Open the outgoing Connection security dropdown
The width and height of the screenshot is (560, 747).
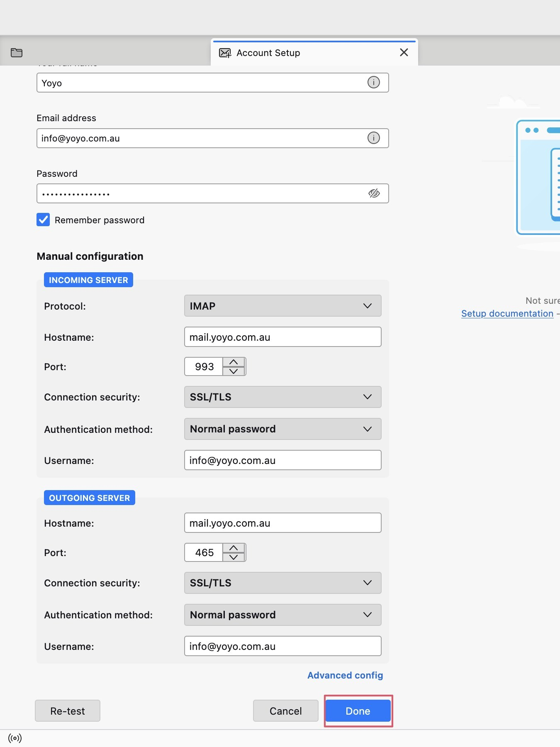(x=283, y=583)
